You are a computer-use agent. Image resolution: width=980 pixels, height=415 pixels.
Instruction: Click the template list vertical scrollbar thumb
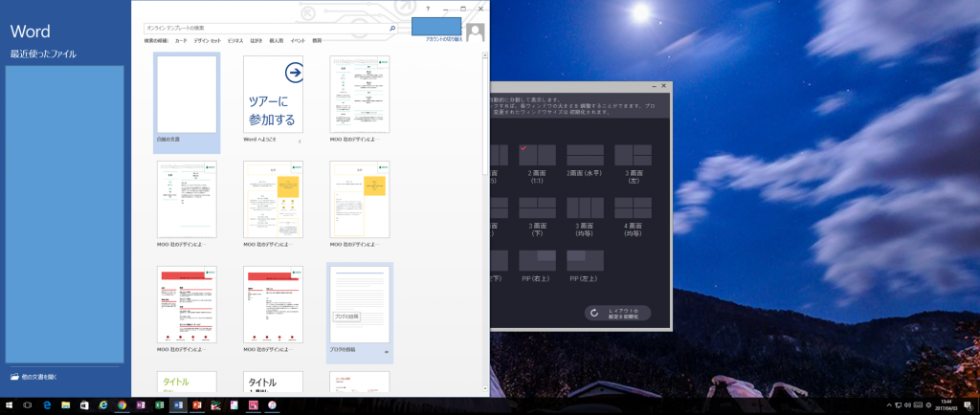(x=485, y=116)
